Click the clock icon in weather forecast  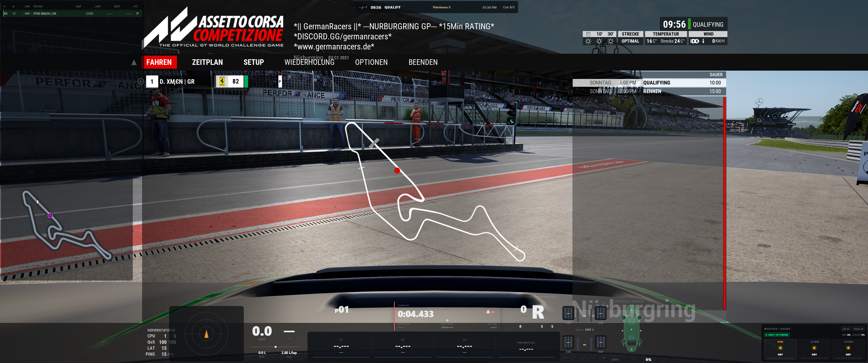[588, 34]
